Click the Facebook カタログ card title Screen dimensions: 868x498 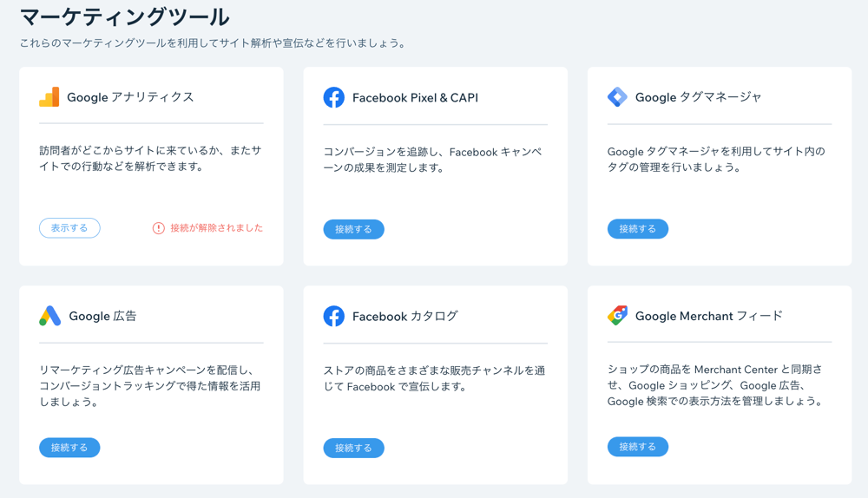point(405,316)
